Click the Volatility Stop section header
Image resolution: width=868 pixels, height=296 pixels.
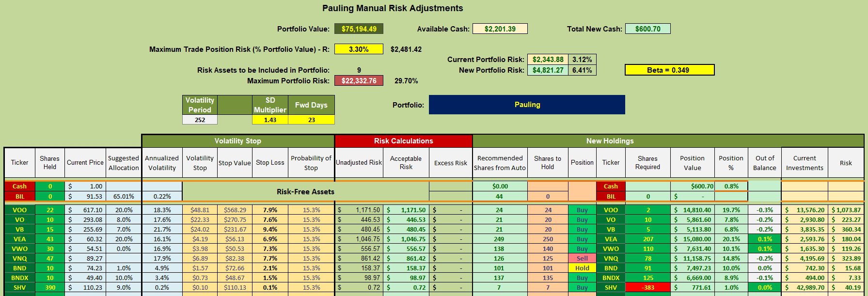pyautogui.click(x=238, y=141)
